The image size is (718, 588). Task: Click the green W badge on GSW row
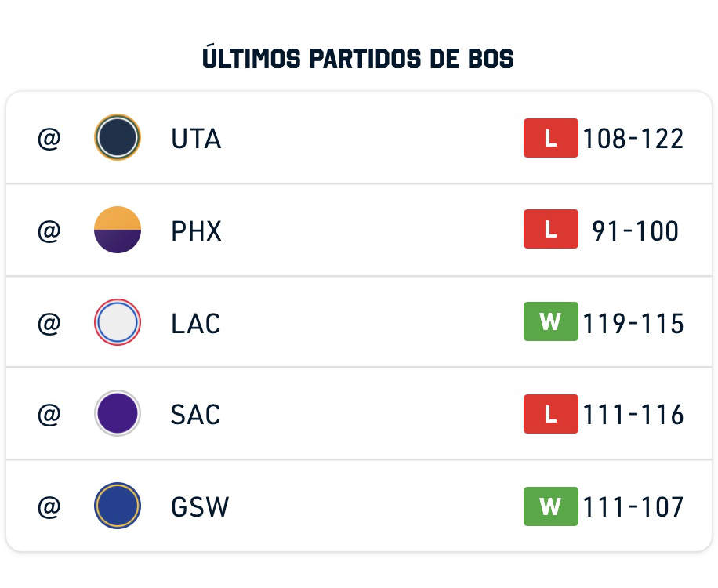click(x=551, y=506)
